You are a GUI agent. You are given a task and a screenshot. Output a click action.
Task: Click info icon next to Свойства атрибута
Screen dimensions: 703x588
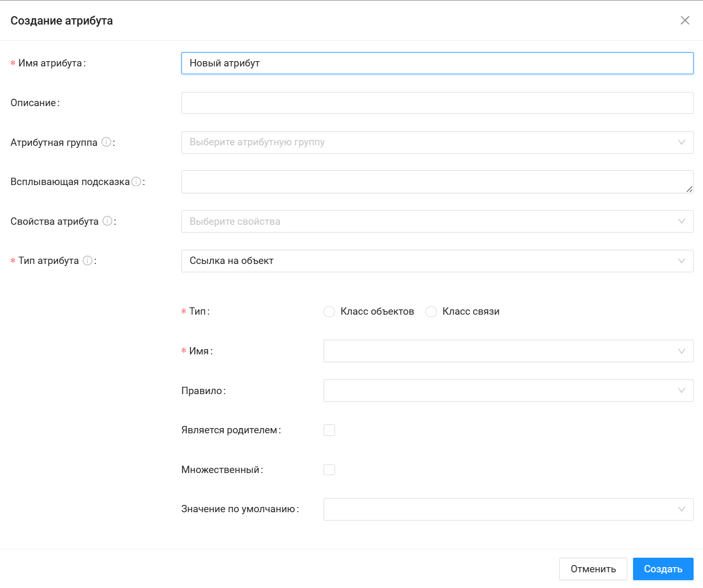pos(108,221)
